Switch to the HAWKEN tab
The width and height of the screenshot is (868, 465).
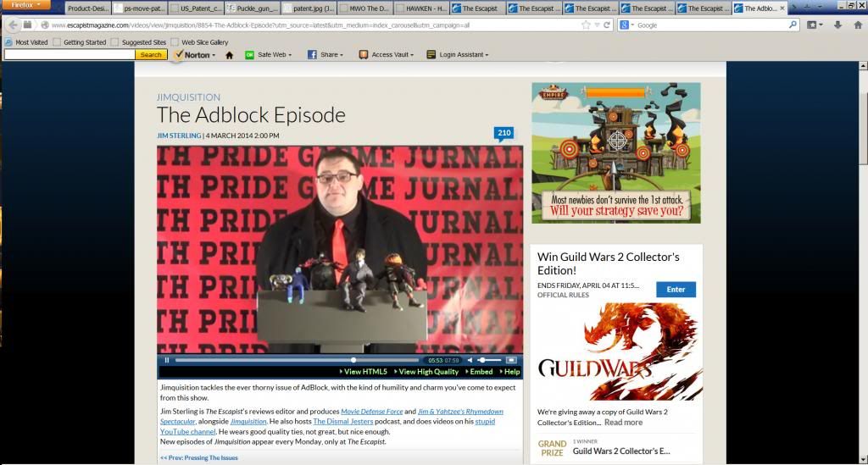tap(422, 8)
